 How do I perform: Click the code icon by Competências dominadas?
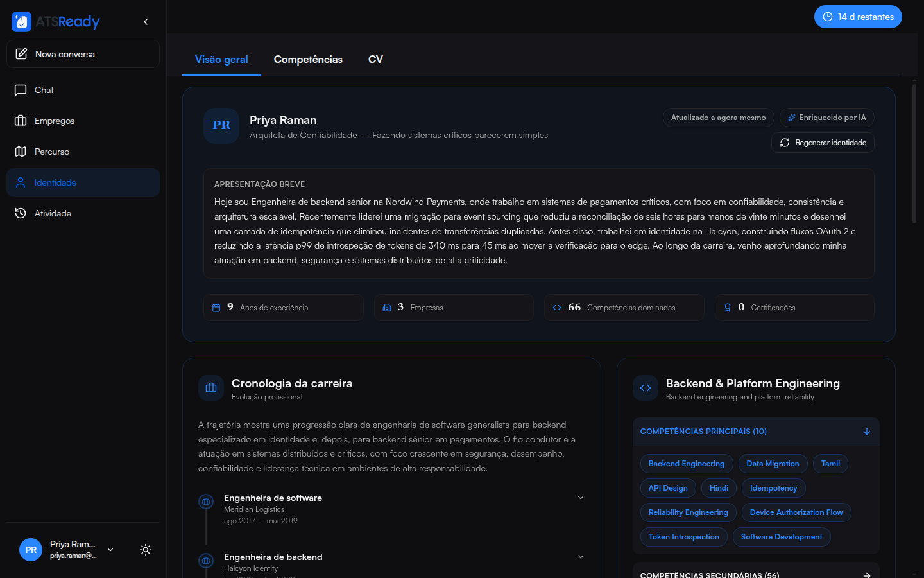click(x=557, y=308)
